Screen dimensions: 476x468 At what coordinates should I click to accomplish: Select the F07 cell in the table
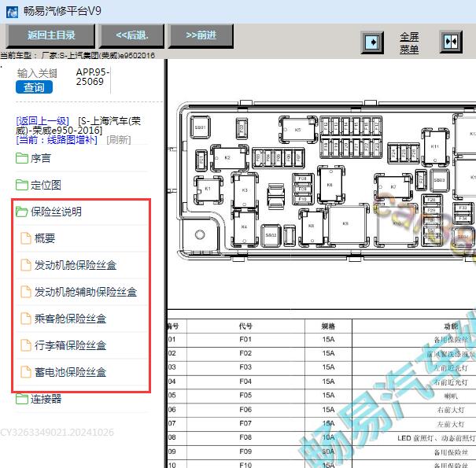click(x=245, y=423)
